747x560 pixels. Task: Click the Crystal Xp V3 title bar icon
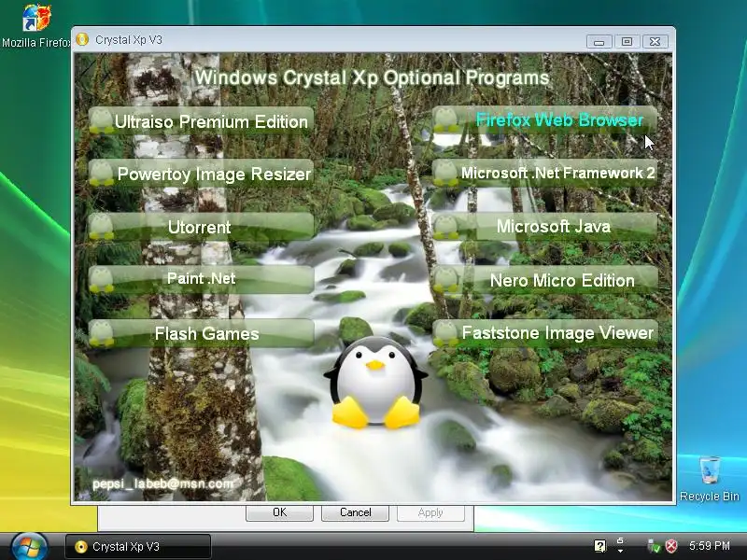[x=82, y=39]
